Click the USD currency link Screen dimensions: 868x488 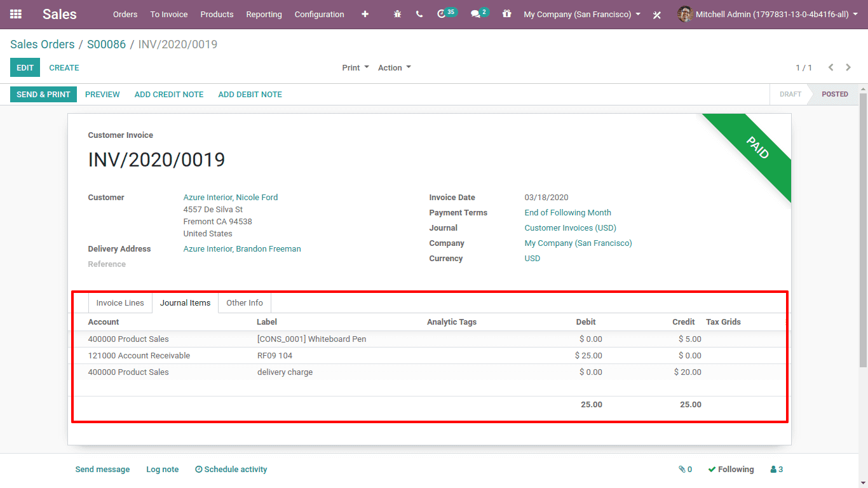click(x=532, y=259)
